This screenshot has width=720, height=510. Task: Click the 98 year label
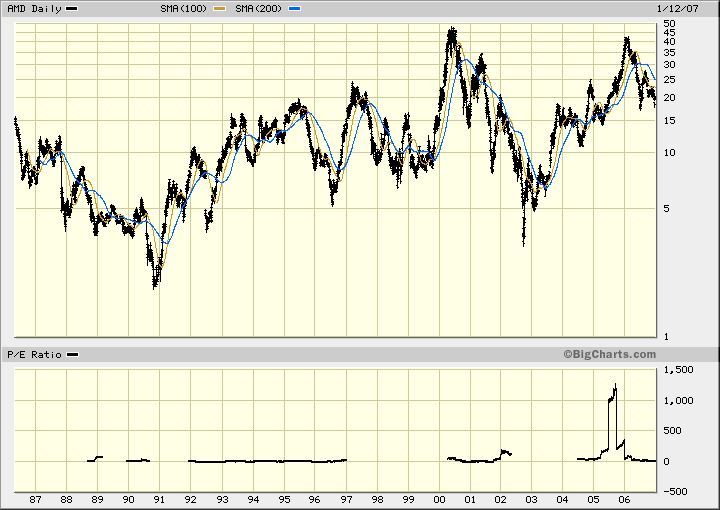377,499
